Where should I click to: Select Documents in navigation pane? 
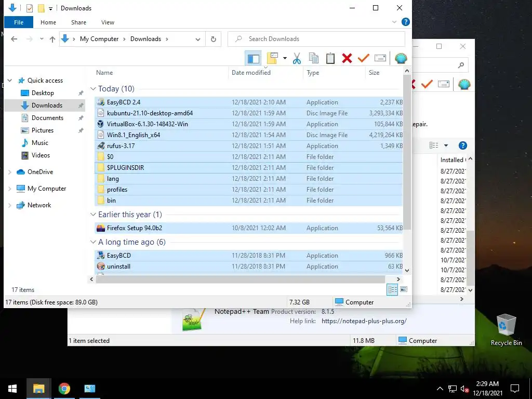[x=47, y=118]
